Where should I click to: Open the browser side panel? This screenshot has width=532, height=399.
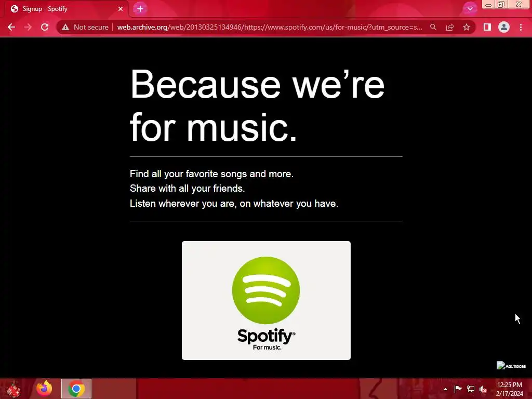[x=487, y=27]
